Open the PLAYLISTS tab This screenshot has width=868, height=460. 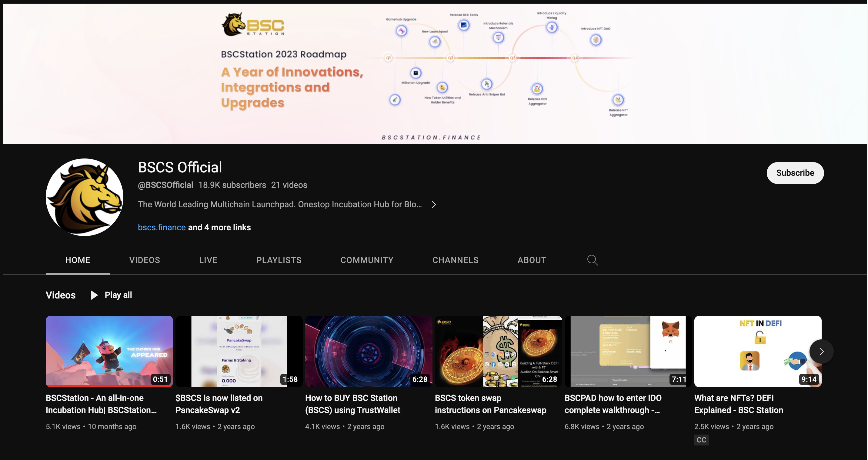[x=279, y=260]
